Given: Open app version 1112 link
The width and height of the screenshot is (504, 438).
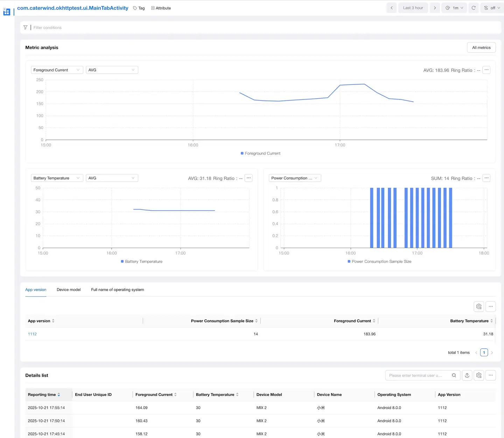Looking at the screenshot, I should [x=32, y=334].
